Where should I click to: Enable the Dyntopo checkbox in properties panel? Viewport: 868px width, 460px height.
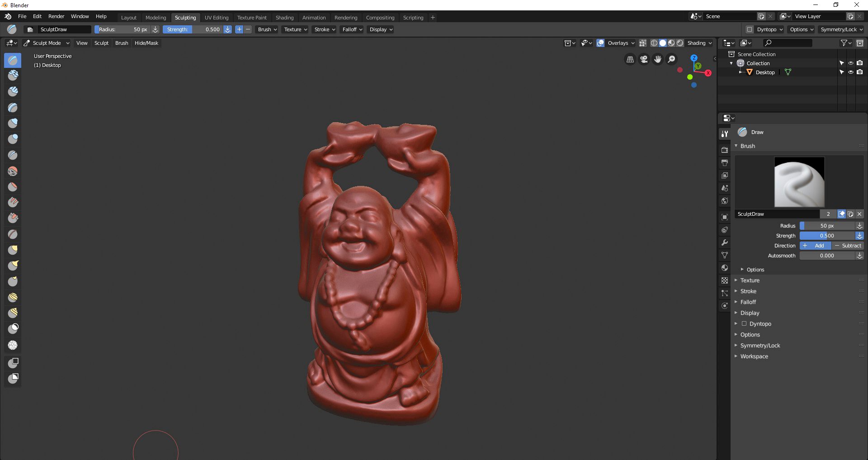click(744, 323)
